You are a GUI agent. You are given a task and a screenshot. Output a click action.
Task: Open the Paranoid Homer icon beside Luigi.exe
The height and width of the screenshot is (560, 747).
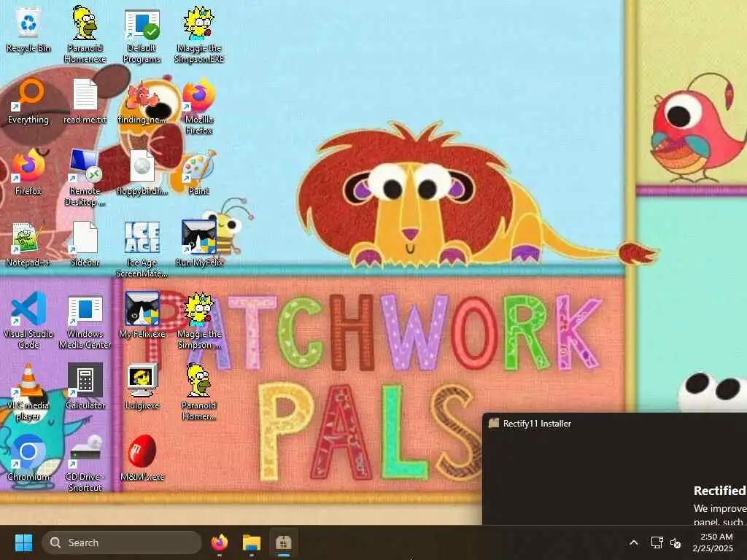[199, 392]
